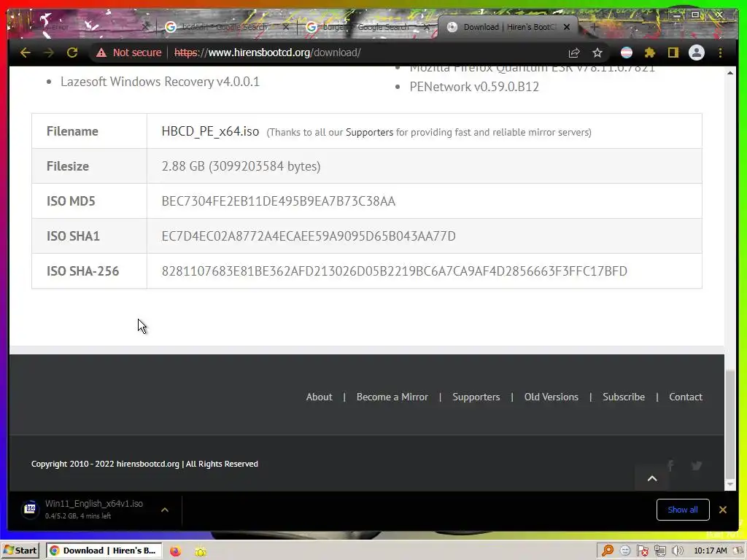The width and height of the screenshot is (747, 560).
Task: Go back using the browser back arrow
Action: coord(26,52)
